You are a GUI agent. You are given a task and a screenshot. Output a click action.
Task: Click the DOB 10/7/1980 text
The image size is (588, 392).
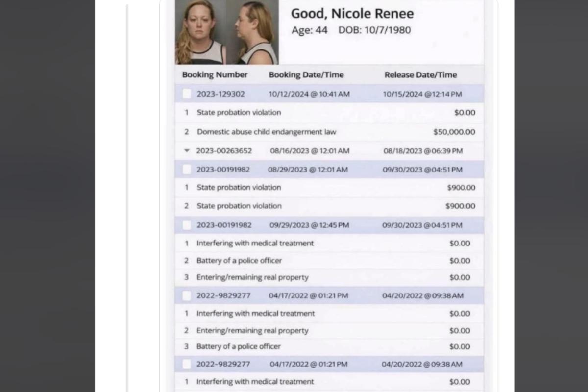coord(375,30)
